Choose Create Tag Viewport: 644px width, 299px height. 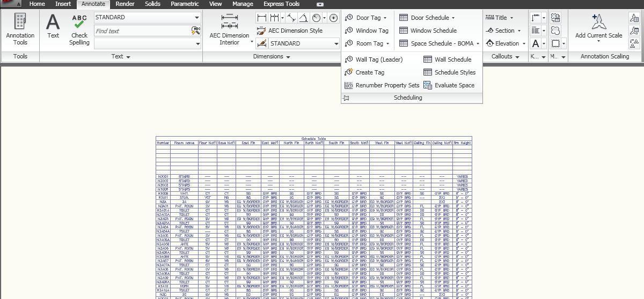364,72
